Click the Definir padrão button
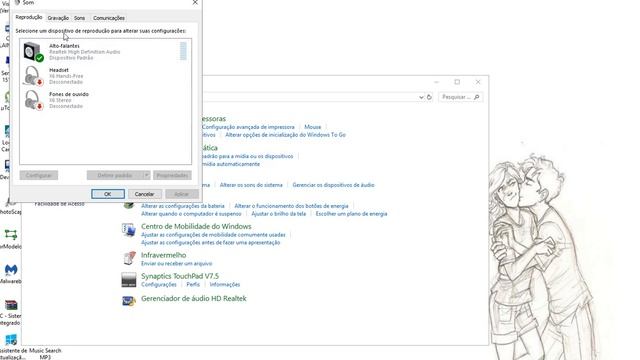The height and width of the screenshot is (360, 640). point(115,175)
